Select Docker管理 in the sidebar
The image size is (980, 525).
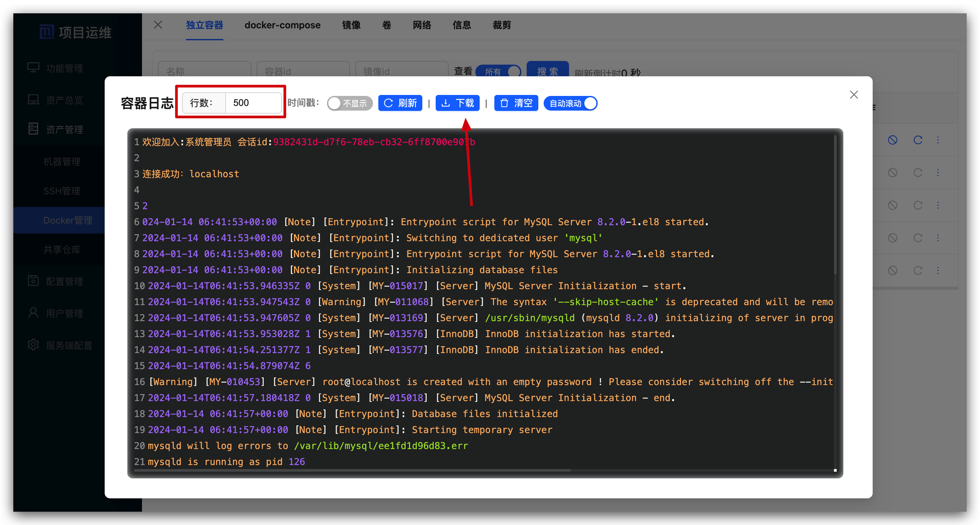tap(68, 220)
